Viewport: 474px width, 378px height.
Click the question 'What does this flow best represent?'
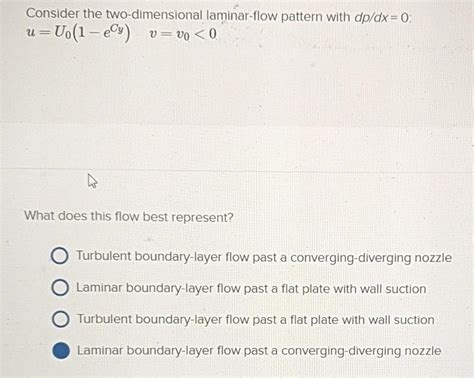pos(129,217)
